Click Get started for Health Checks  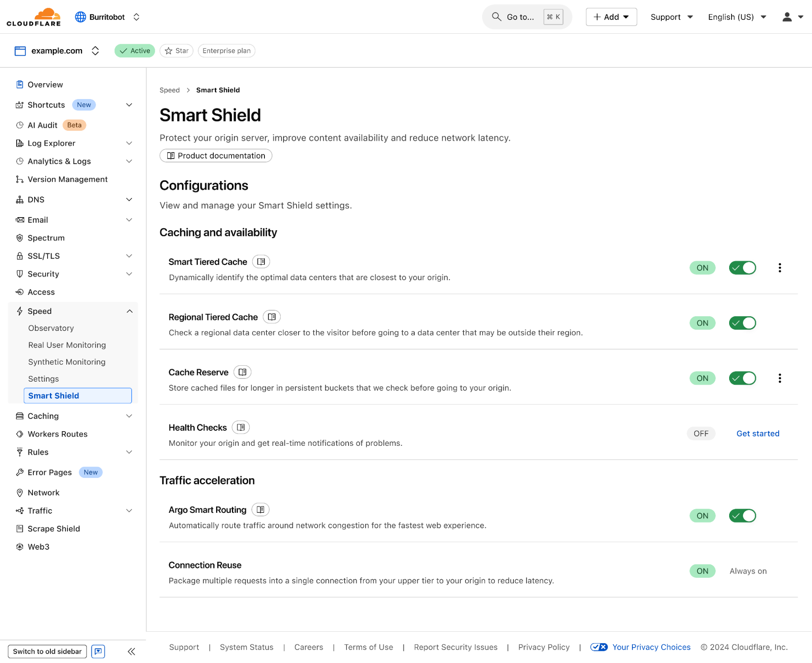click(758, 434)
